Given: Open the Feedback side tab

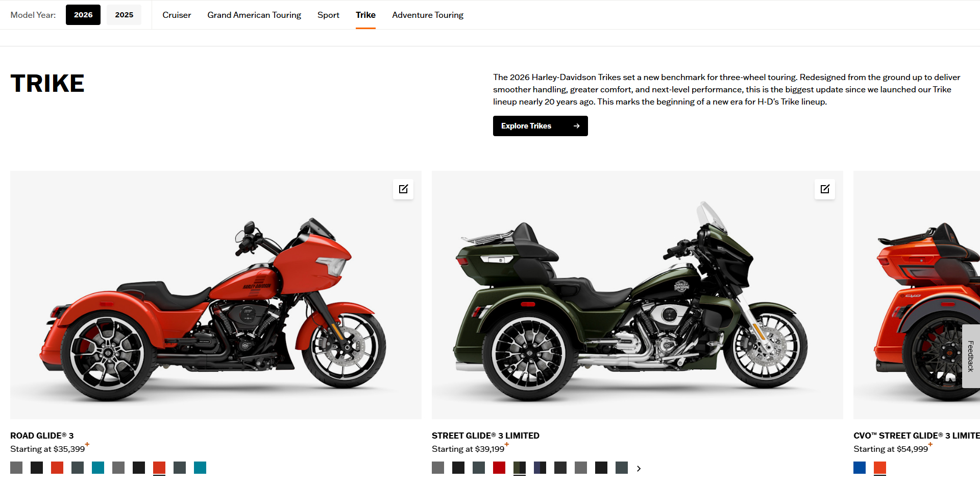Looking at the screenshot, I should click(971, 356).
